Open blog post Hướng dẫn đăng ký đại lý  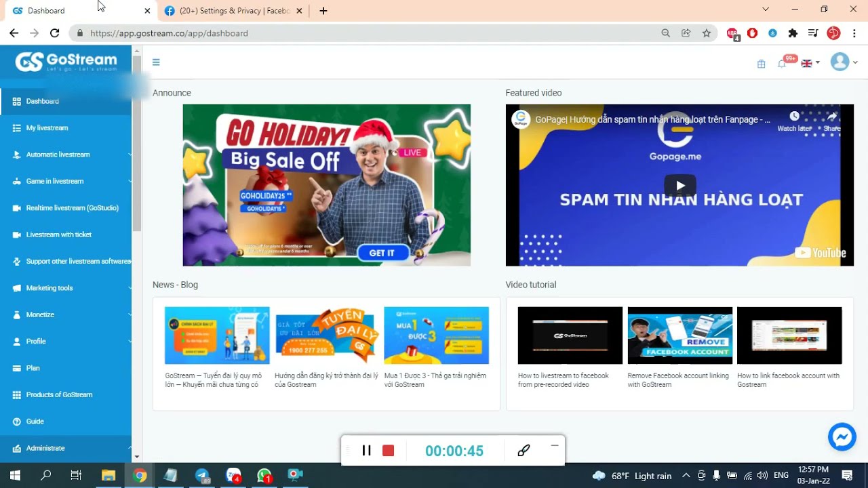click(327, 348)
